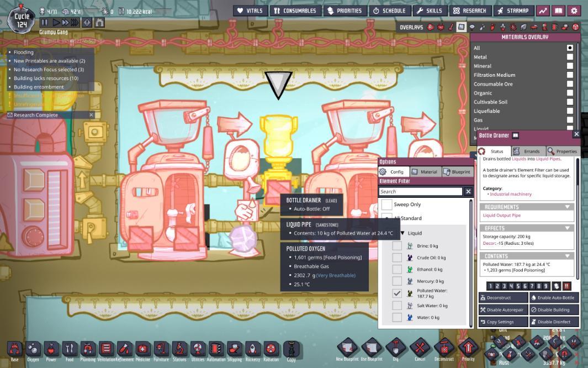Open the Vitals menu
The height and width of the screenshot is (368, 588).
pos(251,11)
